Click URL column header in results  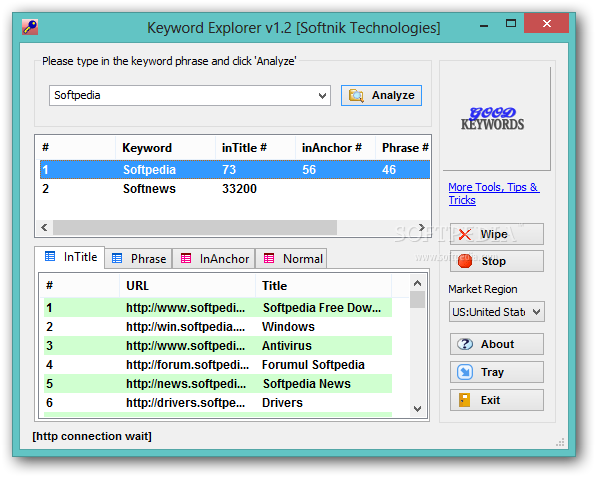[187, 286]
